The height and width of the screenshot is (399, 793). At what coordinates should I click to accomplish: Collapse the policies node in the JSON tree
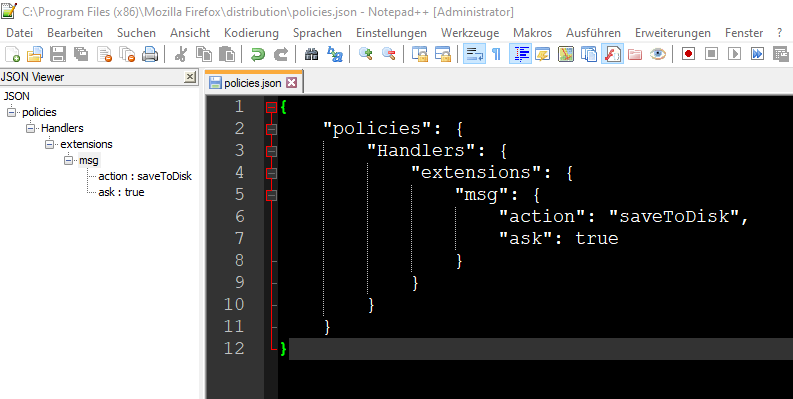point(12,112)
